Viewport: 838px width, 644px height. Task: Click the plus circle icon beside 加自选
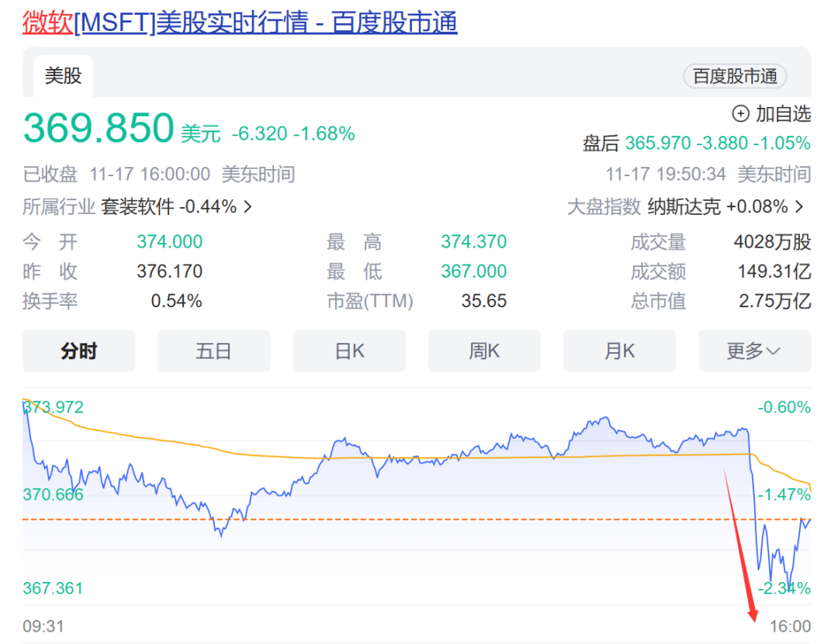tap(740, 113)
